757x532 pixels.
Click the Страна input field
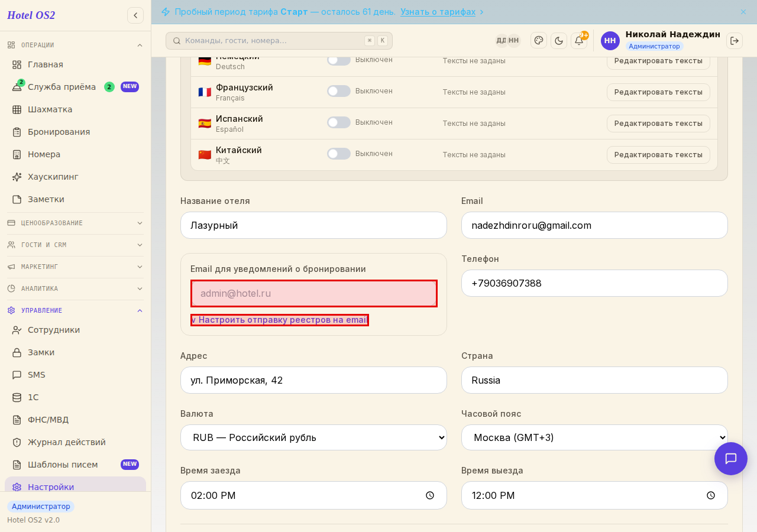pyautogui.click(x=594, y=380)
